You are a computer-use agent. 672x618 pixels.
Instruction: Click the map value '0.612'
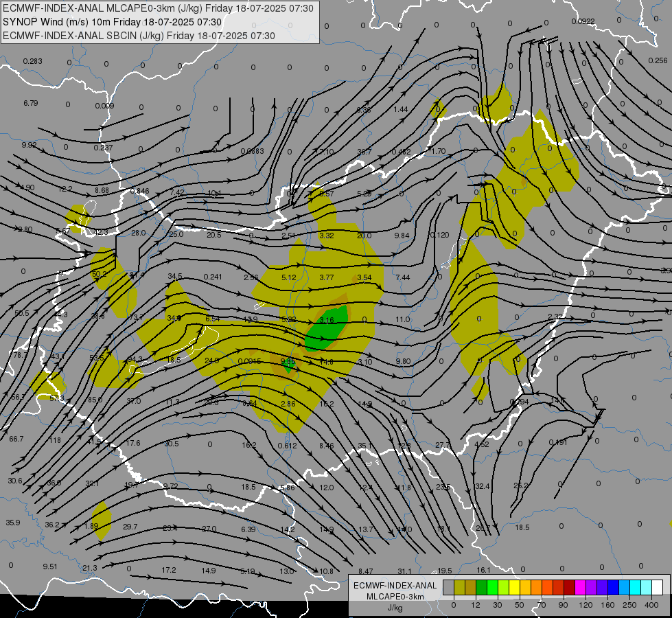pos(287,446)
